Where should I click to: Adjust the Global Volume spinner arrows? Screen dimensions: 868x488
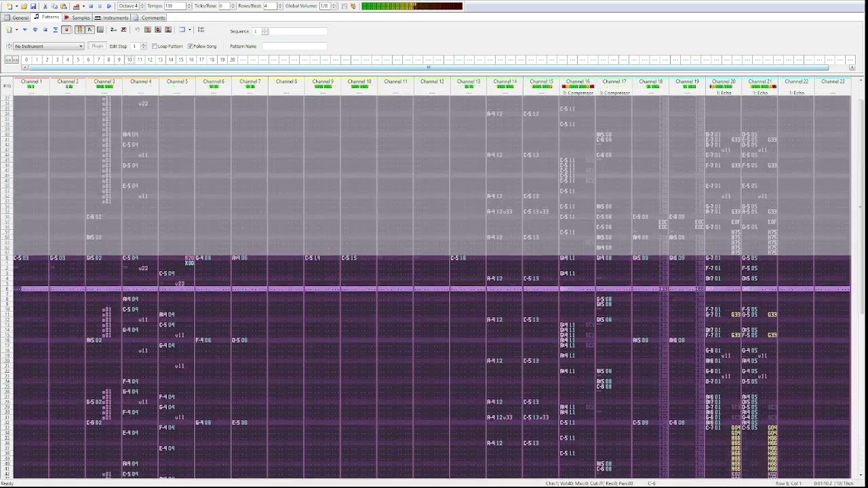[334, 6]
